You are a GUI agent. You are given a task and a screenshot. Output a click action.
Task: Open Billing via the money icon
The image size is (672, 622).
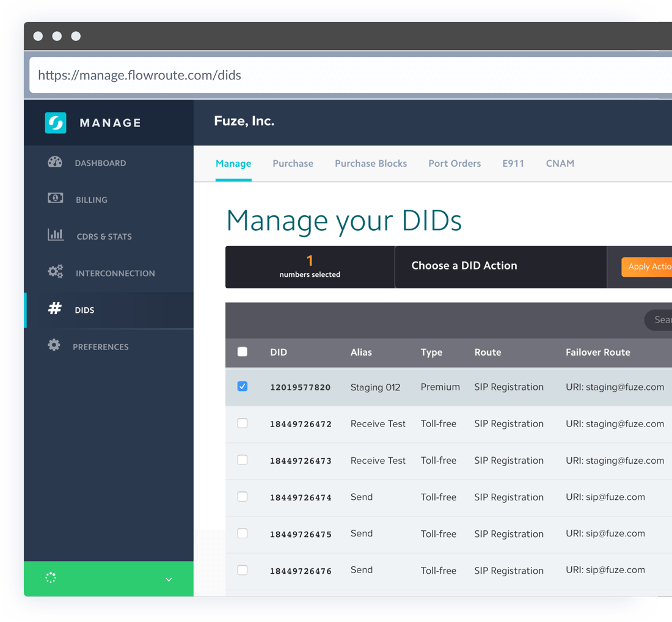point(55,198)
